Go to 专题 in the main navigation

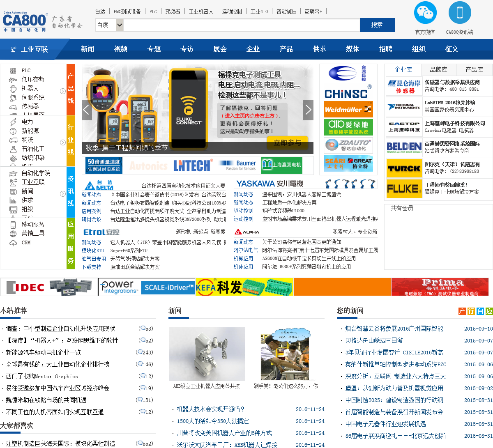[154, 49]
